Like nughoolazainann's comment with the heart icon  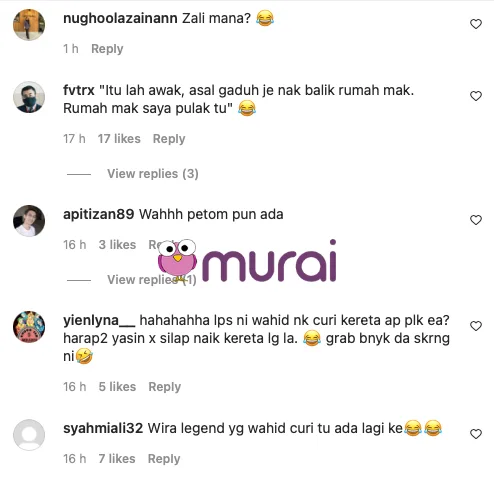476,24
